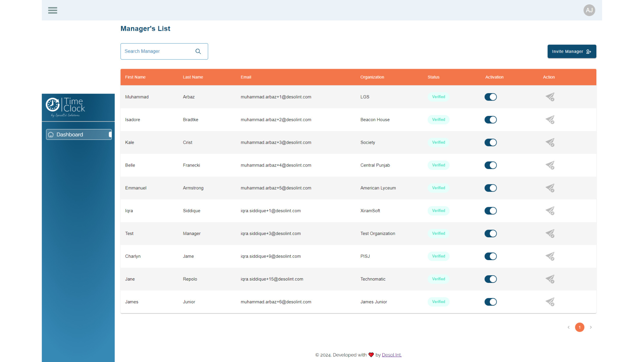This screenshot has width=644, height=362.
Task: Click action icon in Beacon House row
Action: [x=550, y=120]
